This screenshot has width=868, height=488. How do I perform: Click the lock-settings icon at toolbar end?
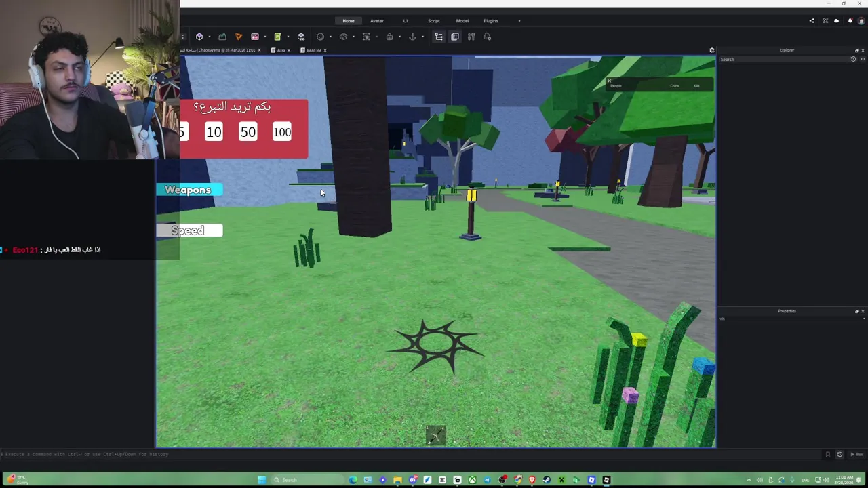click(x=487, y=37)
